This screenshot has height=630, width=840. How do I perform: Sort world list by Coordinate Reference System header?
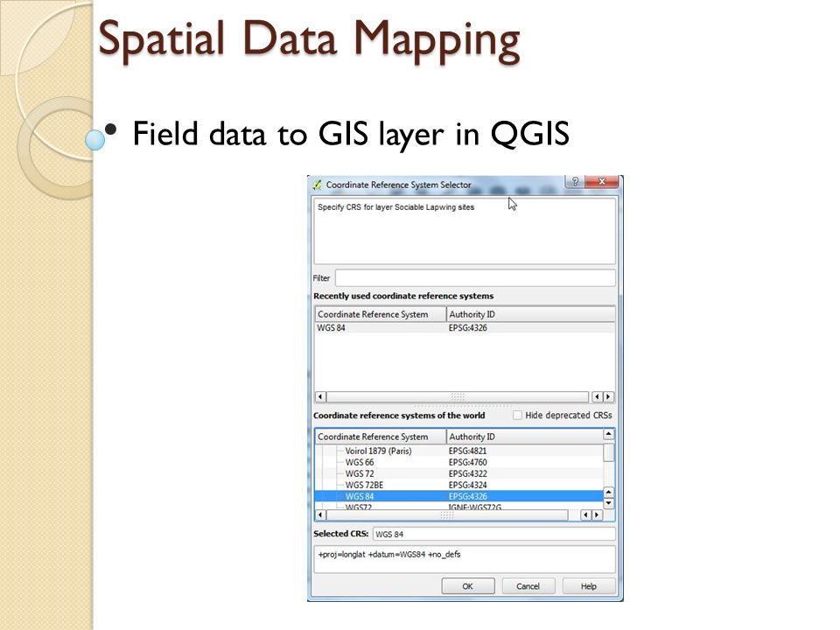(381, 437)
